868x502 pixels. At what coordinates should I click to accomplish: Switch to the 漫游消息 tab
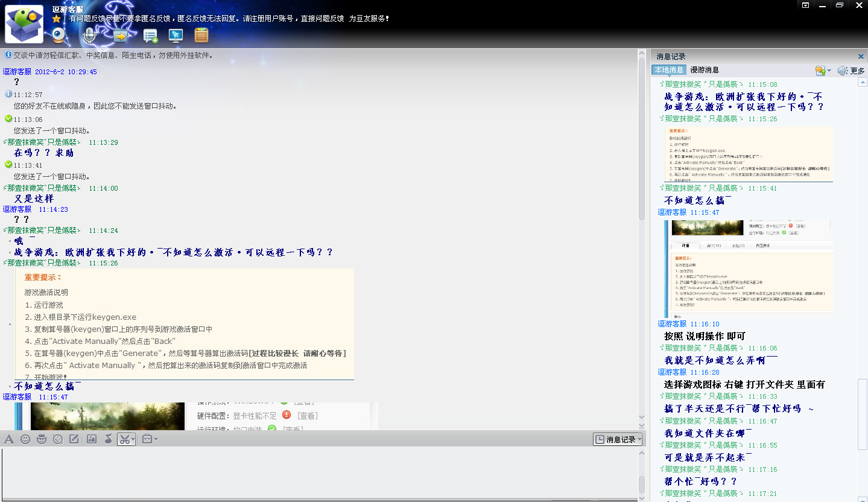click(x=705, y=70)
